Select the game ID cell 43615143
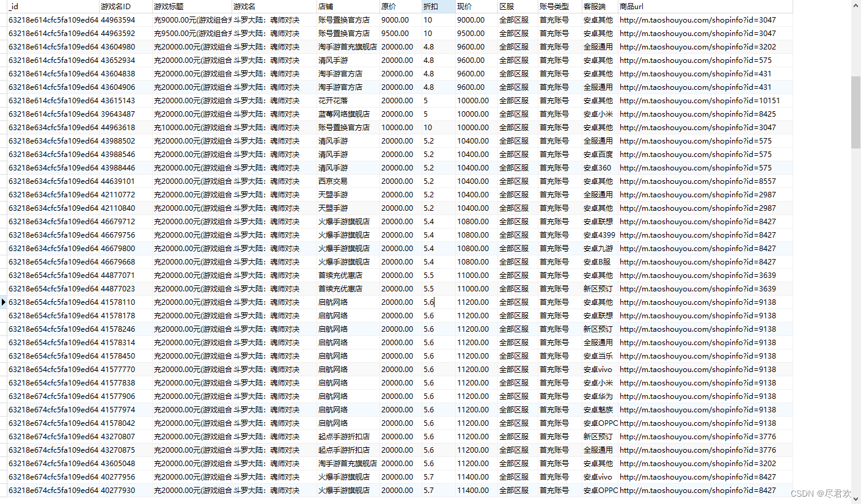 (125, 101)
